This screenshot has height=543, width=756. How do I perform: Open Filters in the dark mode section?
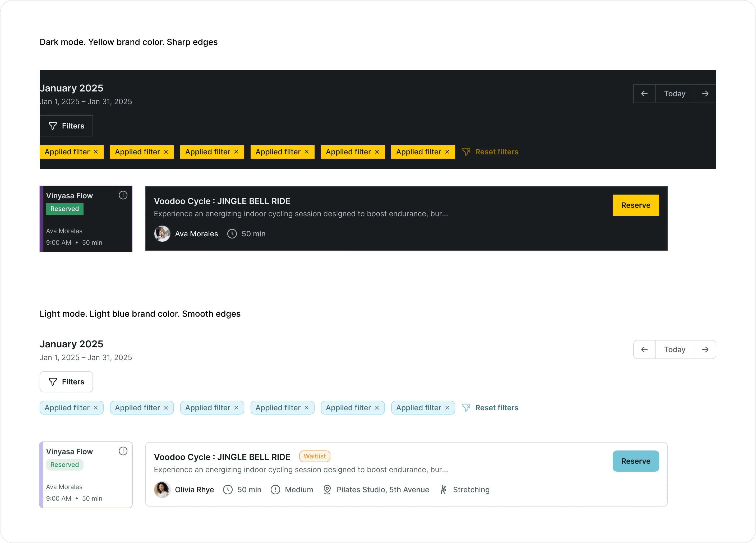66,126
